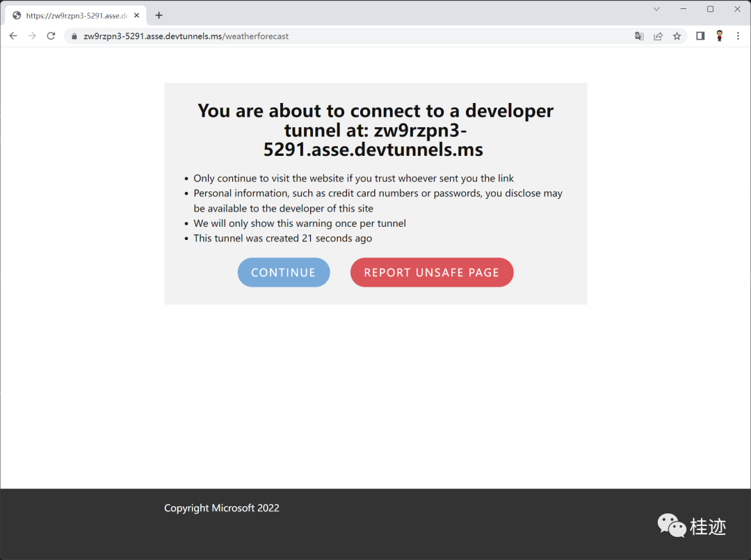
Task: Click REPORT UNSAFE PAGE button
Action: (432, 273)
